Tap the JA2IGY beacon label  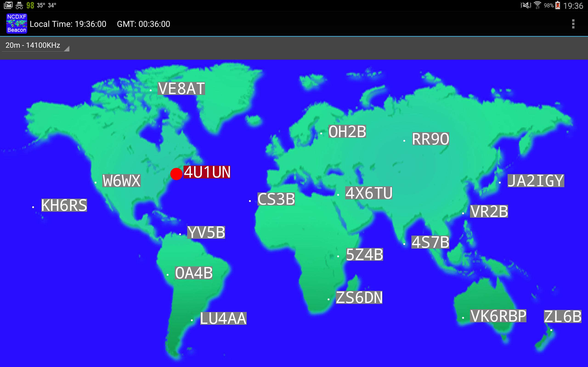tap(536, 181)
